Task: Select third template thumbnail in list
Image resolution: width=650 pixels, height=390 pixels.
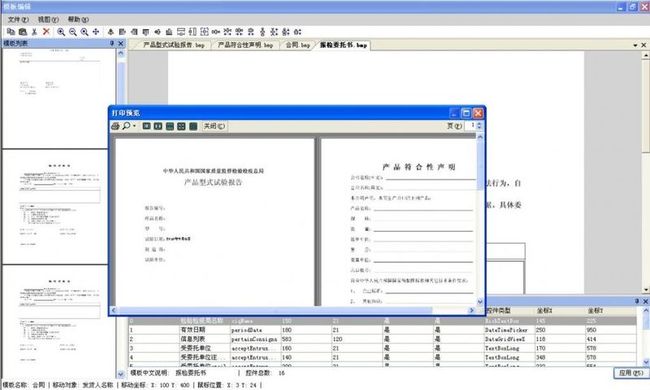Action: click(x=59, y=321)
